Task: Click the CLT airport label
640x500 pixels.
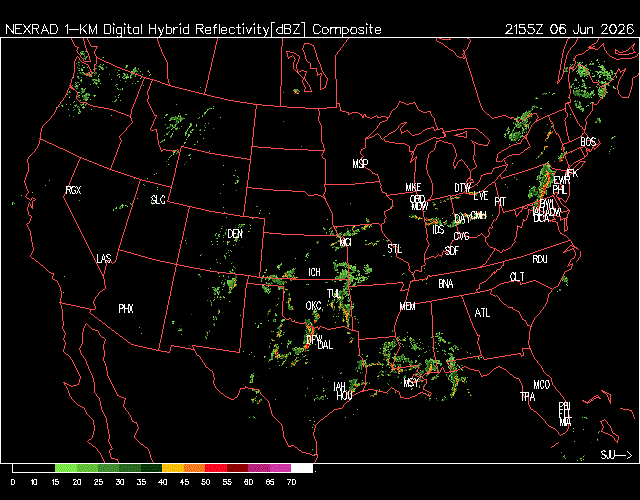Action: (517, 277)
